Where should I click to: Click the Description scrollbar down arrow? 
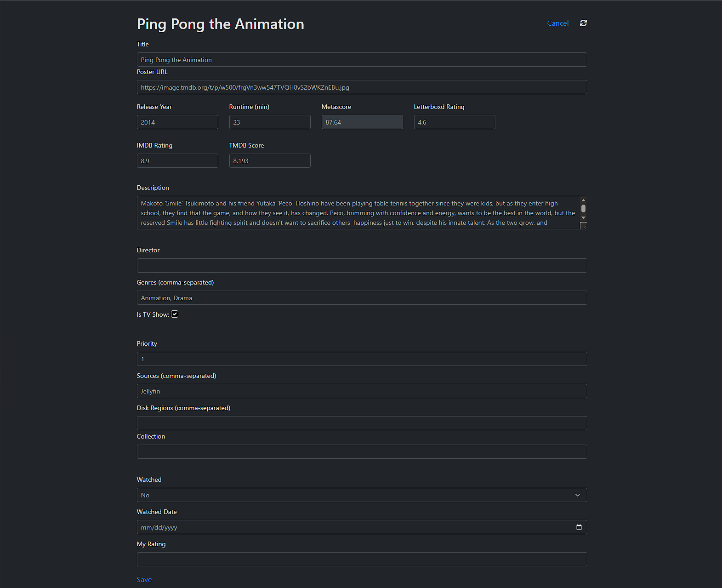click(583, 217)
